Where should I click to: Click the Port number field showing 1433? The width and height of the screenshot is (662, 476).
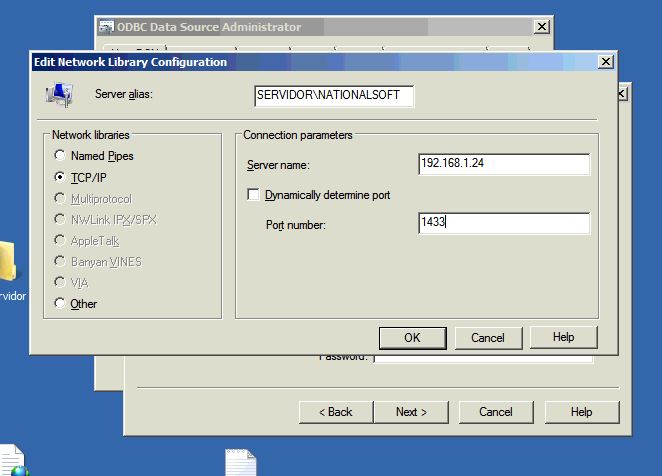(504, 223)
